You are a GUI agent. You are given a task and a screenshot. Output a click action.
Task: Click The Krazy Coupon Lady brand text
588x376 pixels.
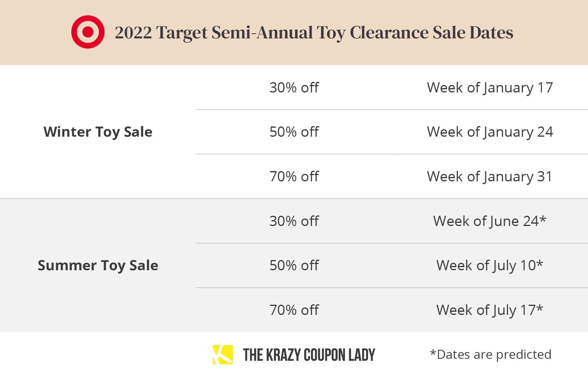pyautogui.click(x=309, y=355)
